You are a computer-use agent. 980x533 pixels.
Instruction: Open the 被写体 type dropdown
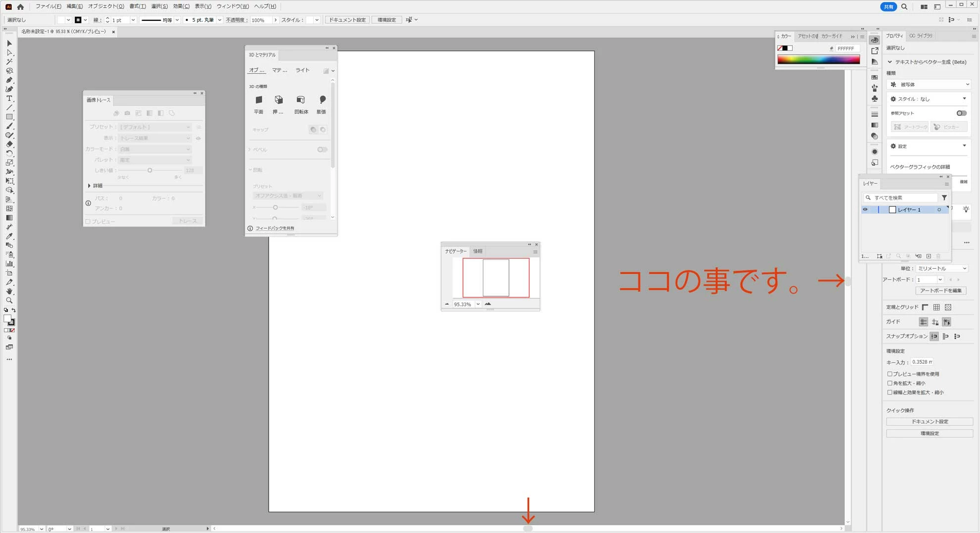point(929,85)
